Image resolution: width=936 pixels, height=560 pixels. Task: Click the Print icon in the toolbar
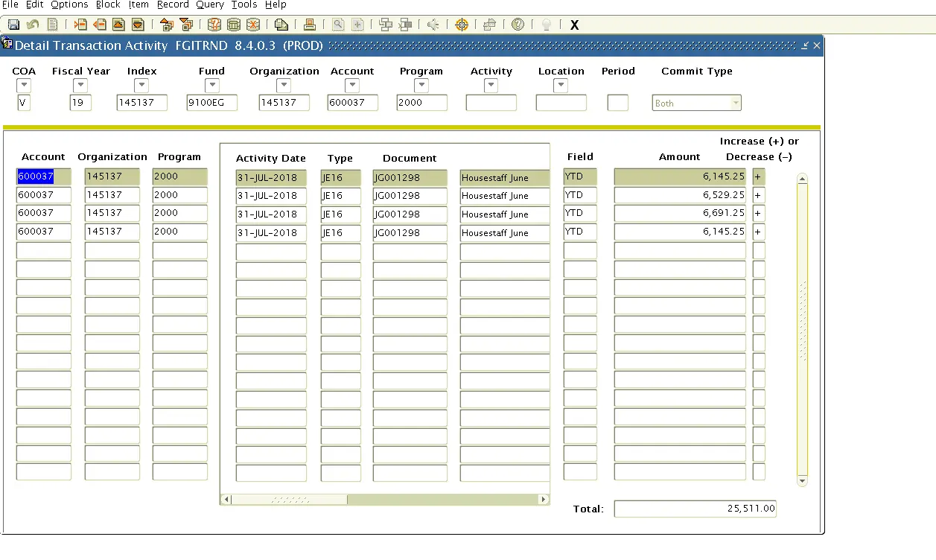pyautogui.click(x=310, y=25)
